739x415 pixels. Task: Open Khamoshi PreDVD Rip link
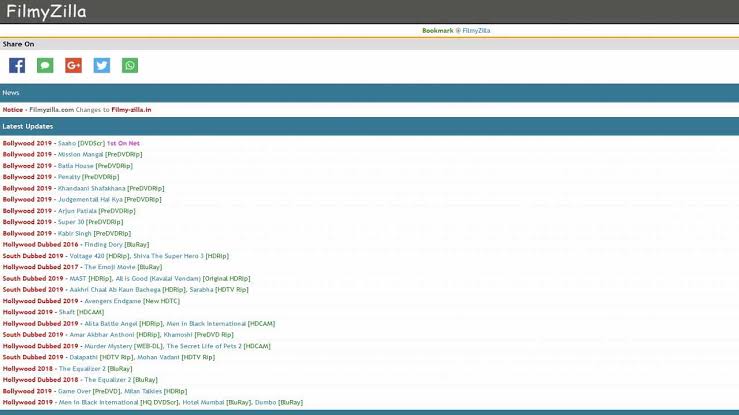(198, 335)
